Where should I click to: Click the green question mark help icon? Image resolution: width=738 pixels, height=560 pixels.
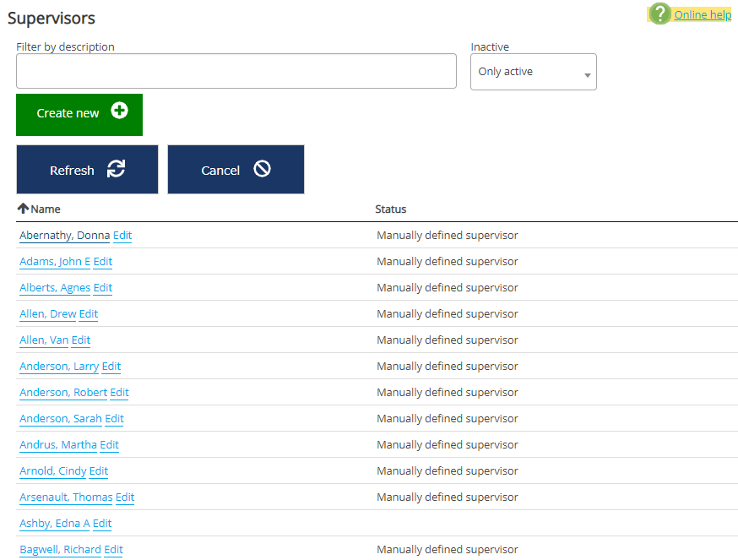click(659, 14)
